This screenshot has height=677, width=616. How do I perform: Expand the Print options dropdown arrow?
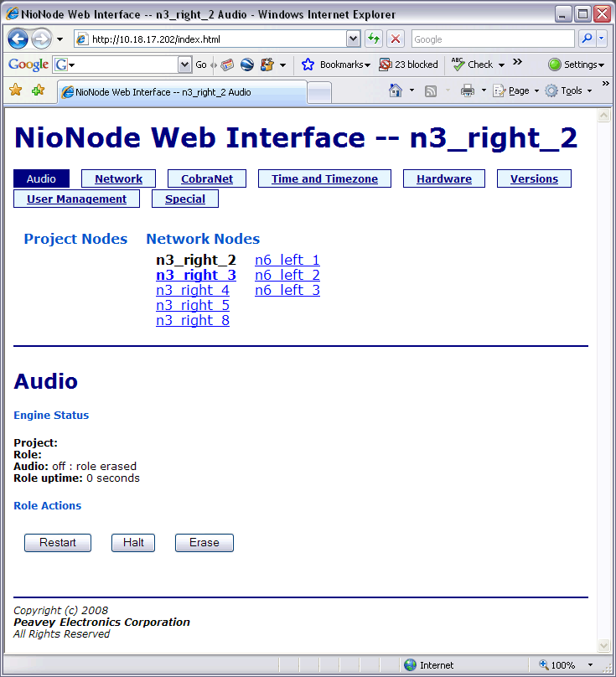point(484,90)
